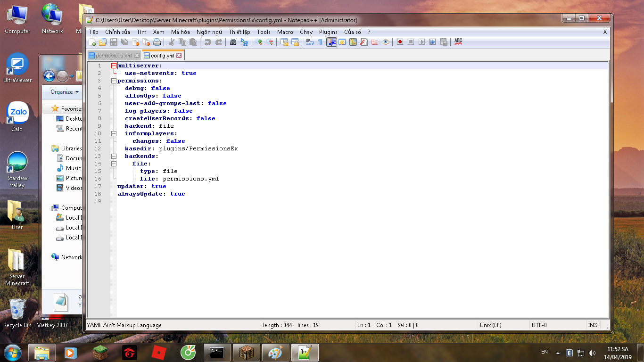Start macro recording with the red dot icon
Image resolution: width=644 pixels, height=362 pixels.
click(x=400, y=42)
